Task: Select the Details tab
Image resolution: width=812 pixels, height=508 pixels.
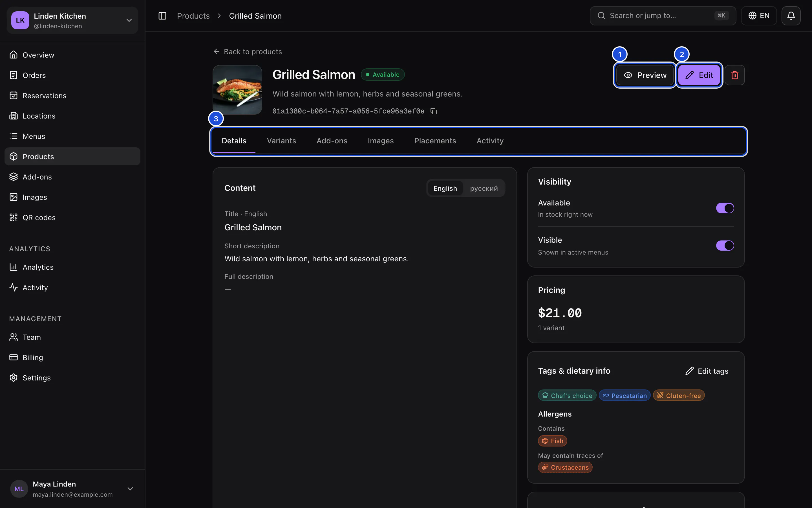Action: click(234, 141)
